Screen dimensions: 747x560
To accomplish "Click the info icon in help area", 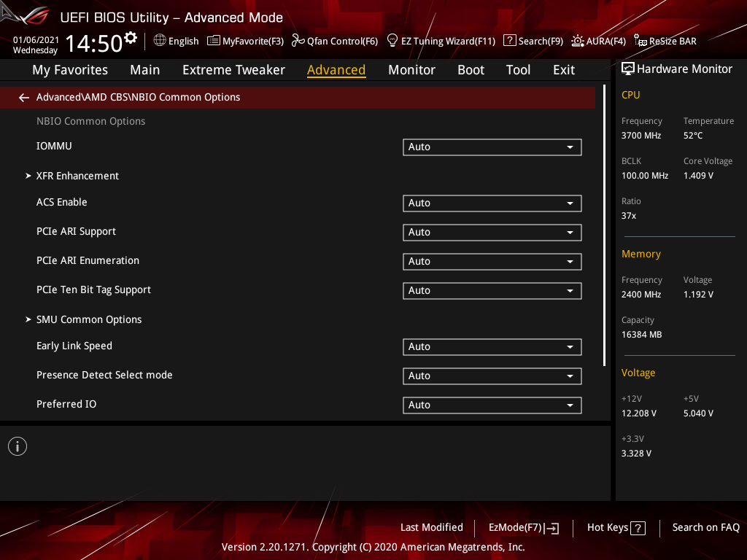I will pos(18,446).
